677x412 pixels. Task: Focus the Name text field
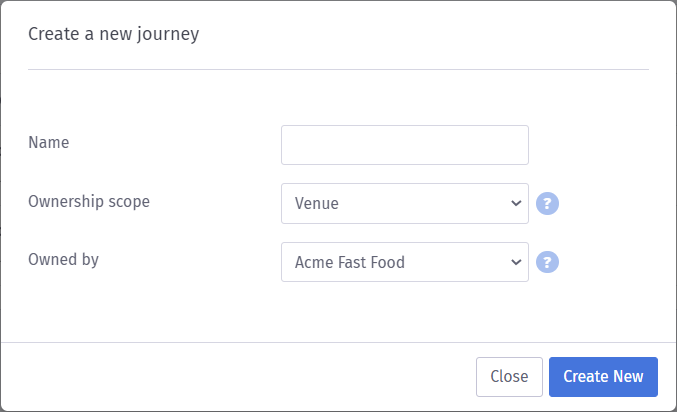(404, 145)
